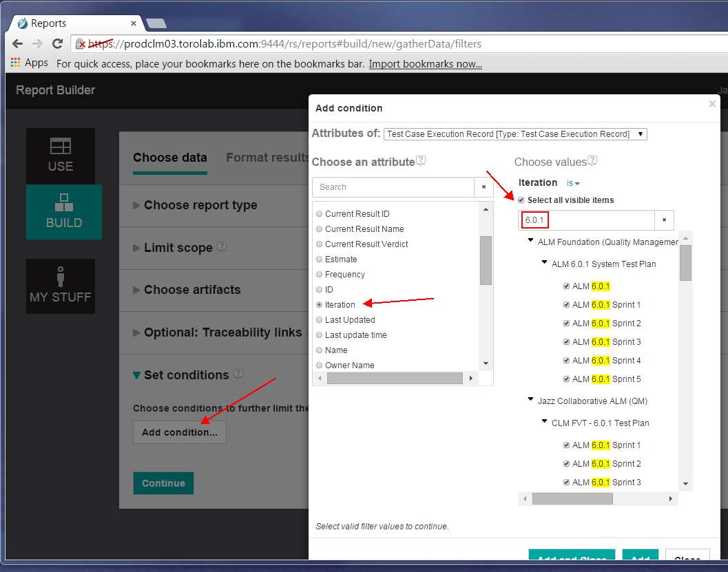
Task: Click the Report Builder title link
Action: pyautogui.click(x=55, y=90)
